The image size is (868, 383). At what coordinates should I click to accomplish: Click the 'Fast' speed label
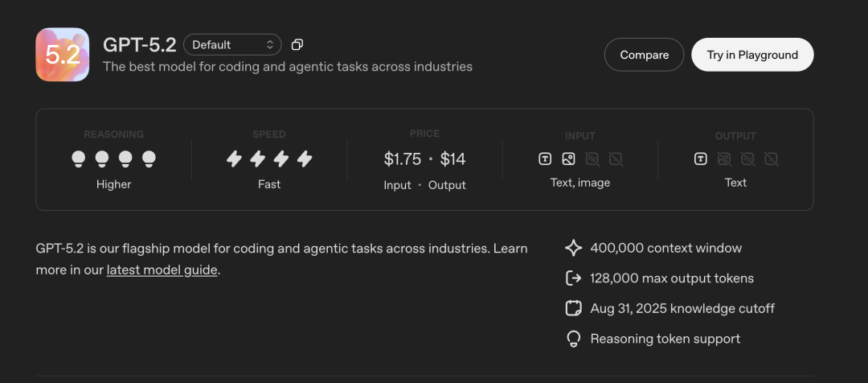coord(269,184)
